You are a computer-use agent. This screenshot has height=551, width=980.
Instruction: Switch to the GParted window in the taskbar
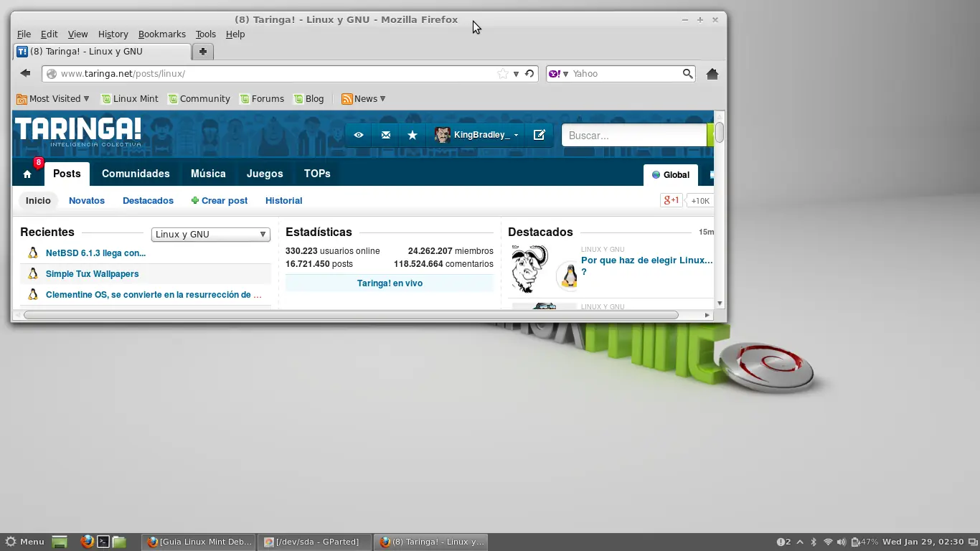pos(314,542)
